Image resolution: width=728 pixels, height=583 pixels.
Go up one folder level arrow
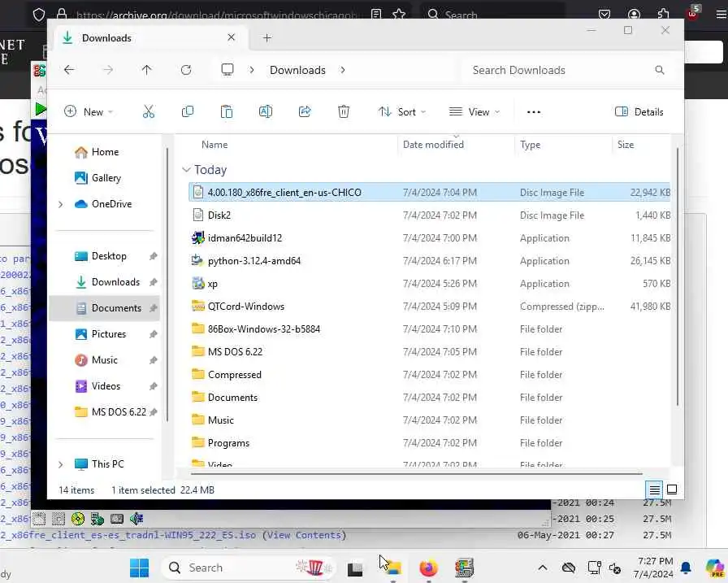[147, 70]
